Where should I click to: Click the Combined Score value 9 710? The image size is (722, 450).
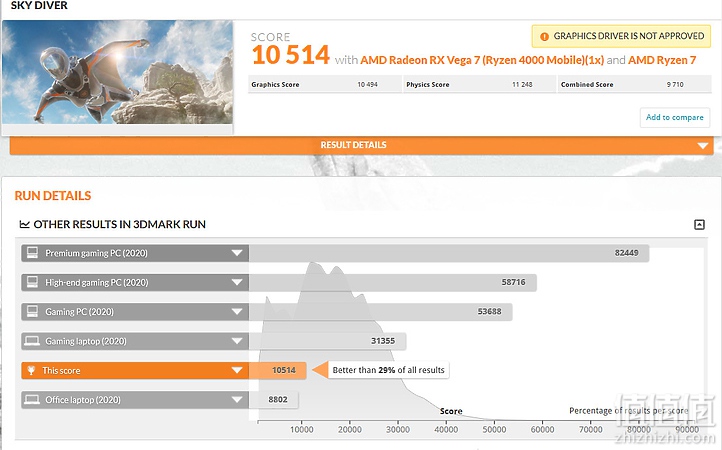[x=675, y=85]
